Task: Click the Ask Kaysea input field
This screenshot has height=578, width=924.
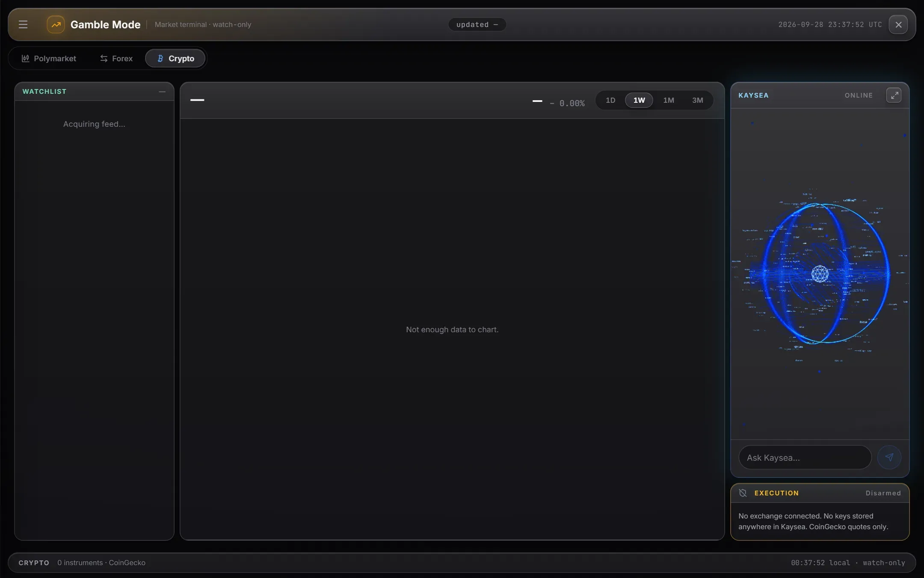Action: [805, 457]
